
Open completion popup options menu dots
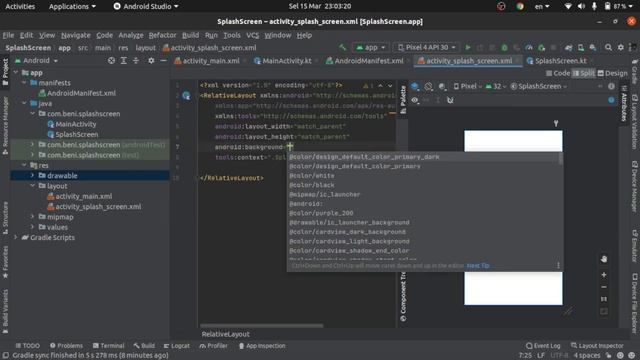558,265
